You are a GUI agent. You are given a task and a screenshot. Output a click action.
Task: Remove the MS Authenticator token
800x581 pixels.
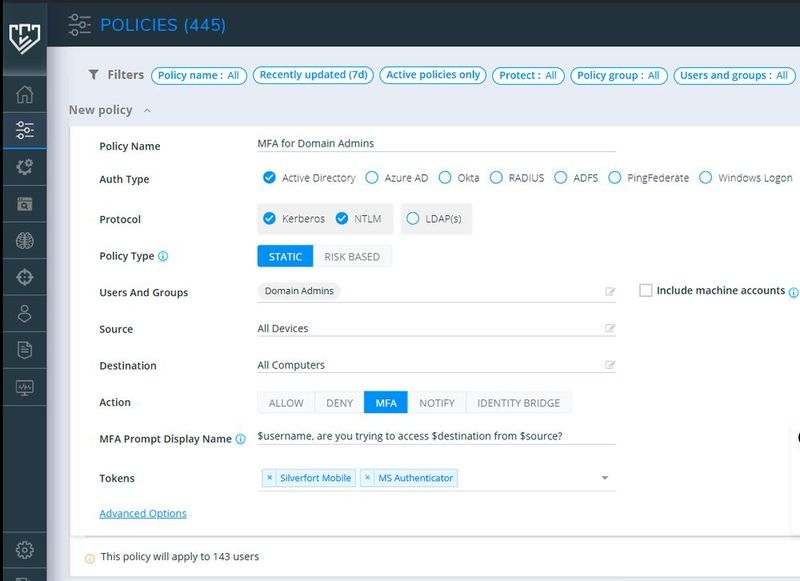pyautogui.click(x=367, y=478)
